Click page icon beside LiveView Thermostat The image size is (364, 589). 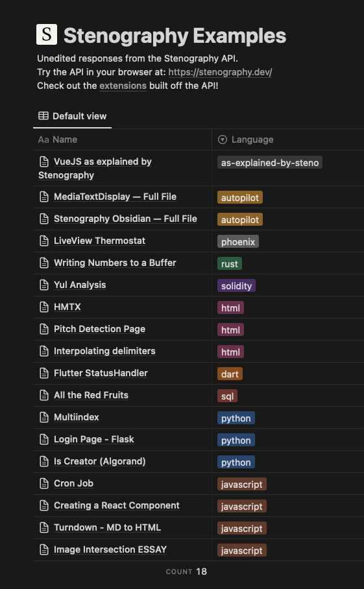pos(44,241)
